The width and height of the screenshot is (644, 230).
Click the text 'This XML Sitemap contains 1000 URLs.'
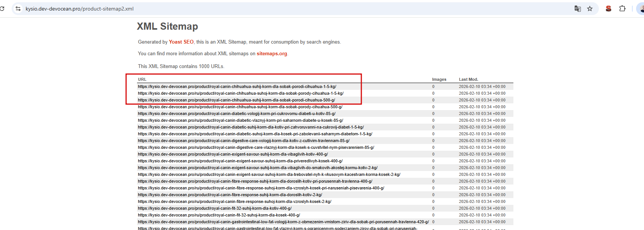[x=181, y=67]
